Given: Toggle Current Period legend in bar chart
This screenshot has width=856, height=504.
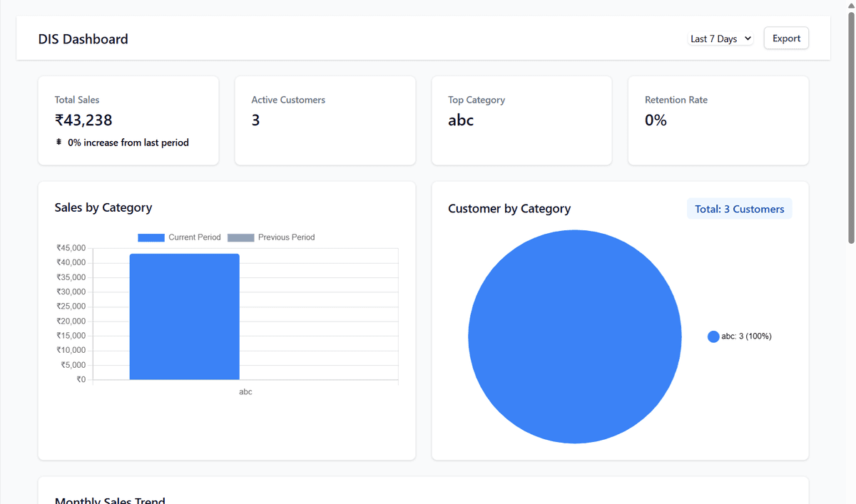Looking at the screenshot, I should click(180, 237).
